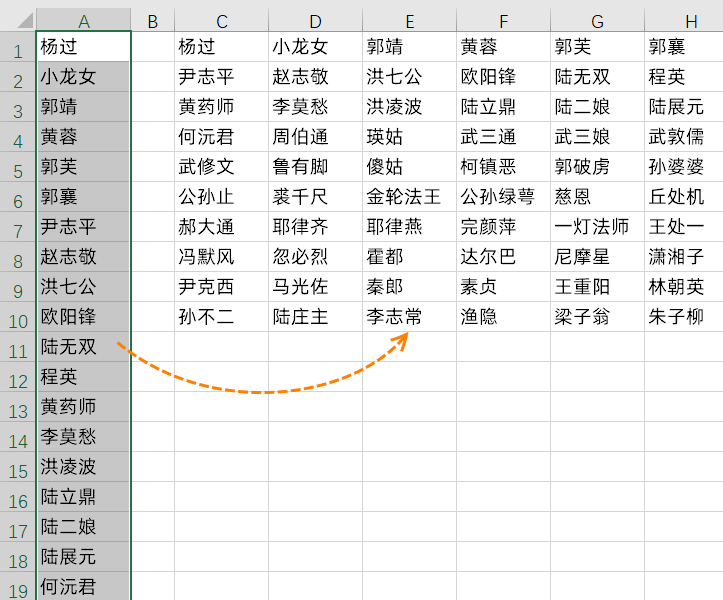Click cell F8 containing 达尔巴
723x600 pixels.
coord(504,256)
